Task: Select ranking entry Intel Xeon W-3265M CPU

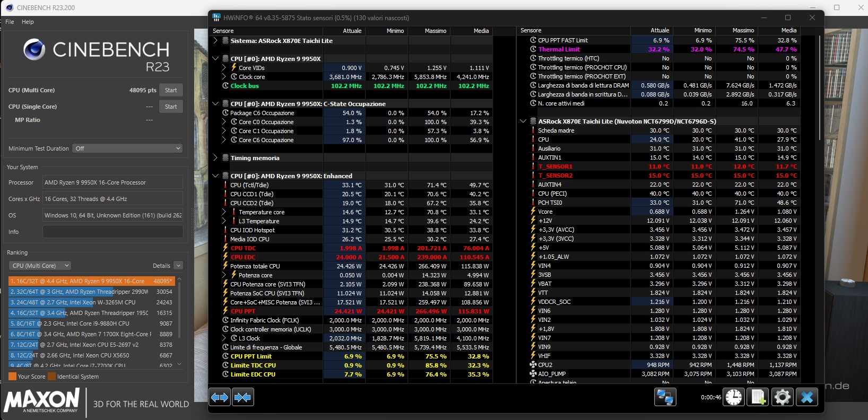Action: coord(91,302)
